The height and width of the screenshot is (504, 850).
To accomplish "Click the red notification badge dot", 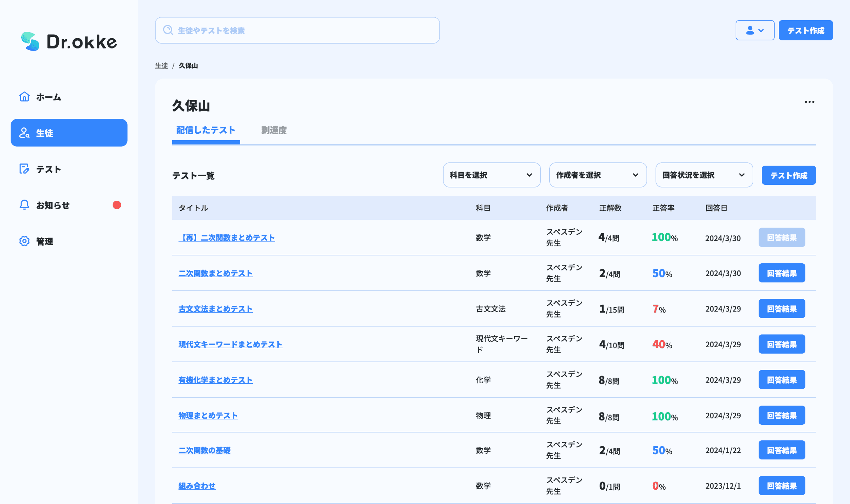I will click(117, 205).
